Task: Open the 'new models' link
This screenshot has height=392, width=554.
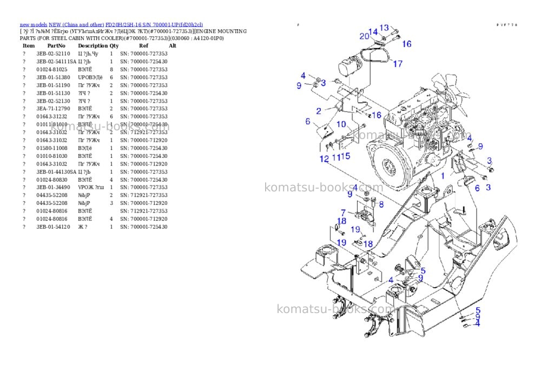Action: point(33,25)
